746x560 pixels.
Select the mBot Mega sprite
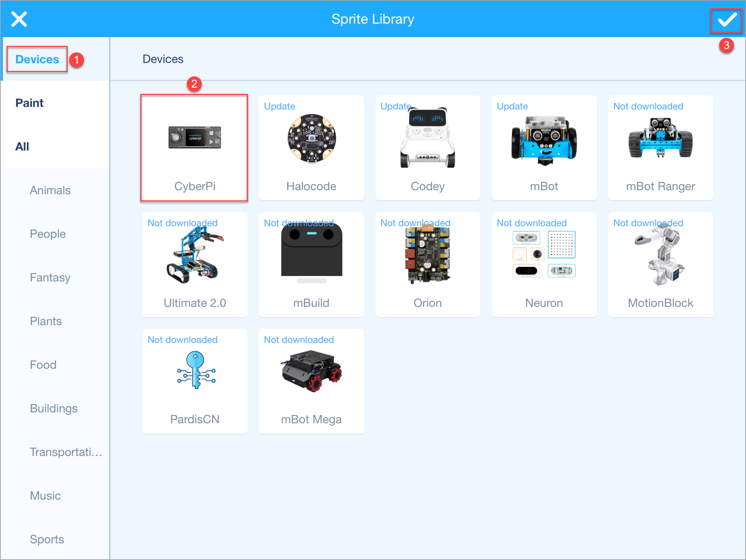pyautogui.click(x=311, y=381)
